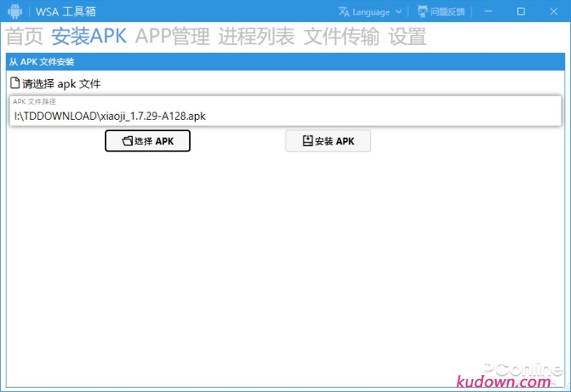Open the APP管理 tab
Screen dimensions: 571x392
click(173, 37)
